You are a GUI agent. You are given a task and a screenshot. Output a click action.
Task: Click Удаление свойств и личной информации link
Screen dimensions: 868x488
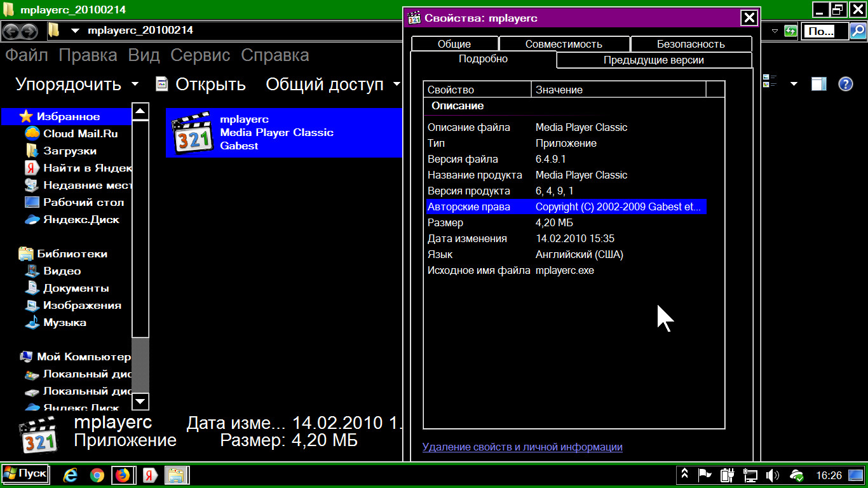(x=522, y=447)
